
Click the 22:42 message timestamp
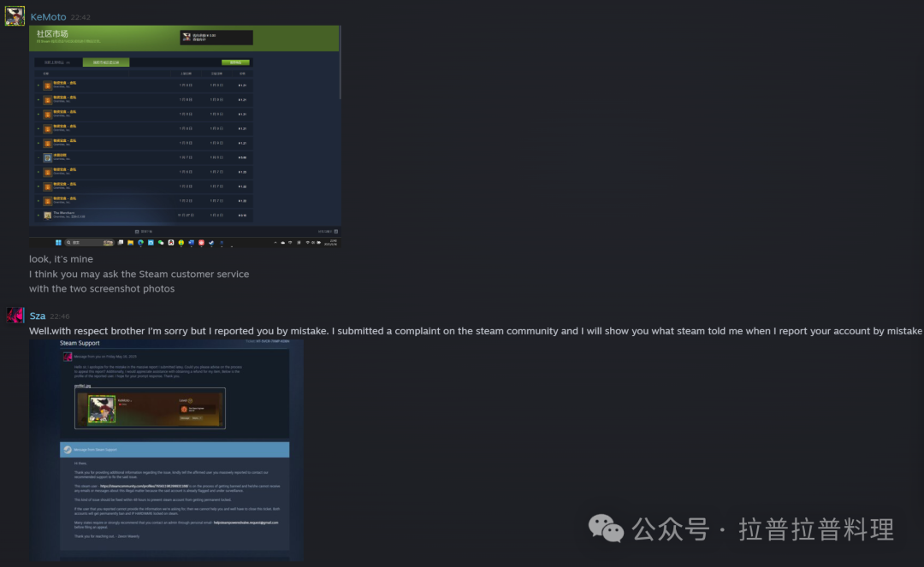coord(80,18)
